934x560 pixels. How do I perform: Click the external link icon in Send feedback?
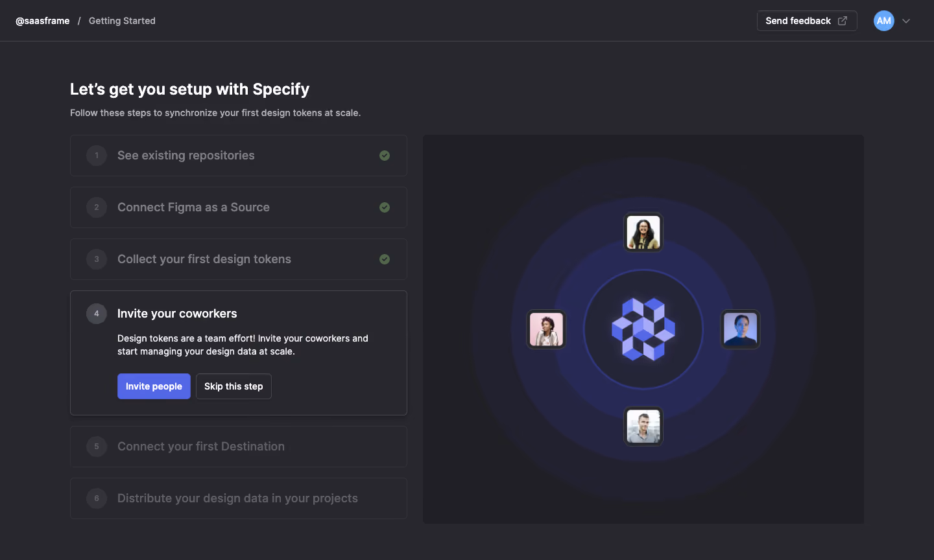coord(842,21)
